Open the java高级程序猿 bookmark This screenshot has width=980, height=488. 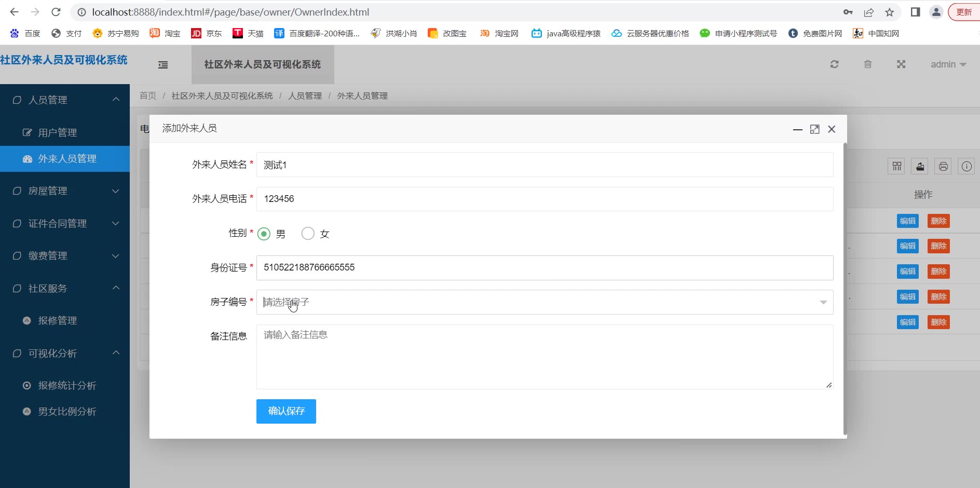[x=566, y=33]
